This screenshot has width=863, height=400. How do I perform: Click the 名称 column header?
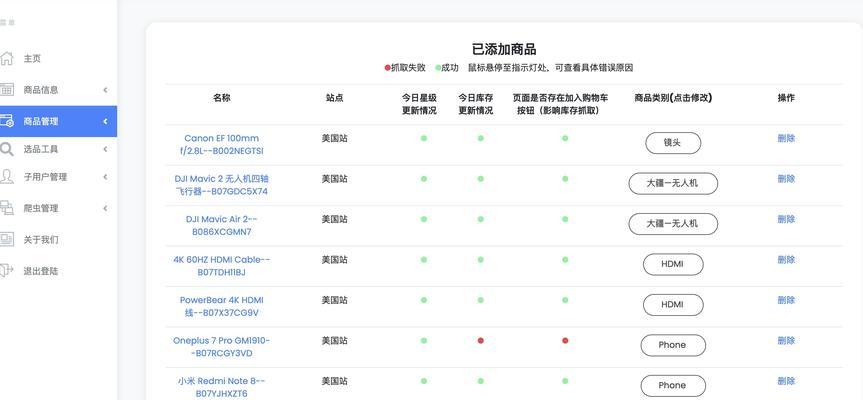click(222, 98)
